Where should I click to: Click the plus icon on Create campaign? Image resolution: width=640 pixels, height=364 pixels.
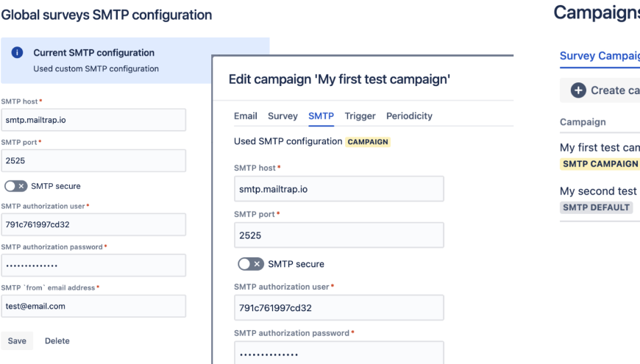click(x=578, y=90)
